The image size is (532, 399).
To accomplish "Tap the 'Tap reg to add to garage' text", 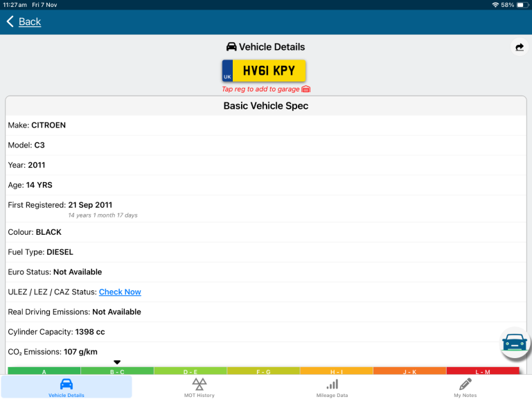I will click(x=260, y=89).
